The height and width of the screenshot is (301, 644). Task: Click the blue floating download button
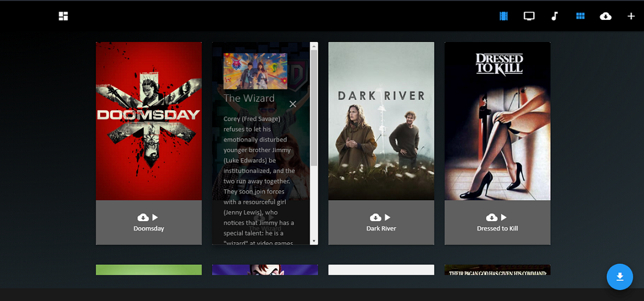click(x=620, y=277)
